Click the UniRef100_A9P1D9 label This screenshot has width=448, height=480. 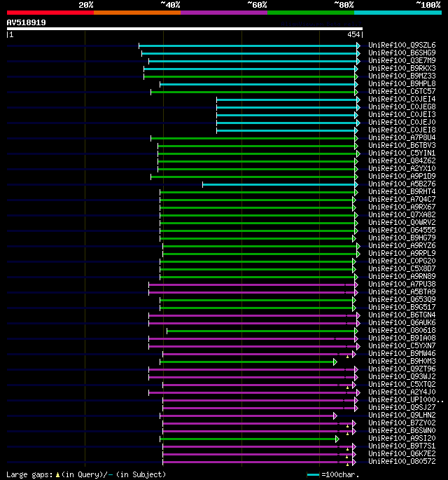[402, 177]
